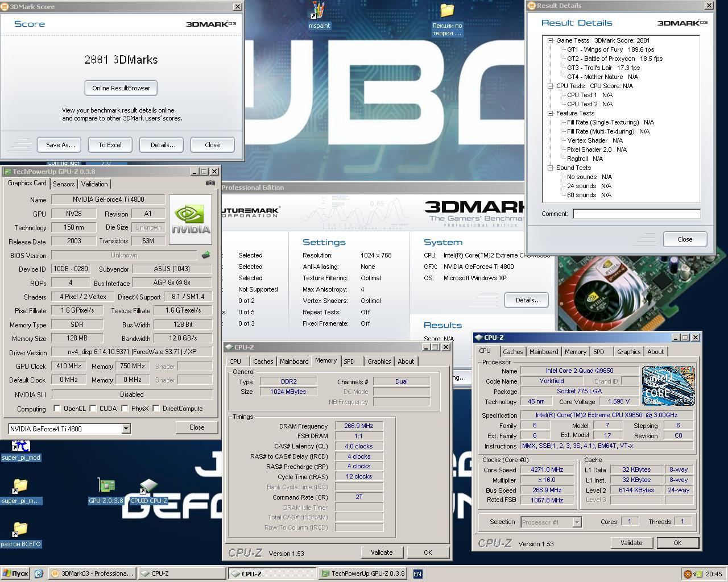Switch to 3DMark03 - Professional taskbar item
This screenshot has height=582, width=728.
pos(92,573)
